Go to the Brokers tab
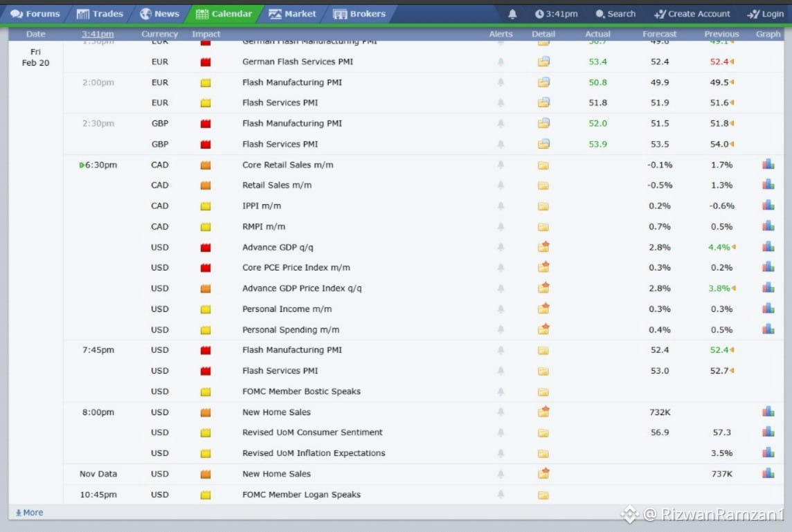Screen dimensions: 792x532 (x=359, y=14)
